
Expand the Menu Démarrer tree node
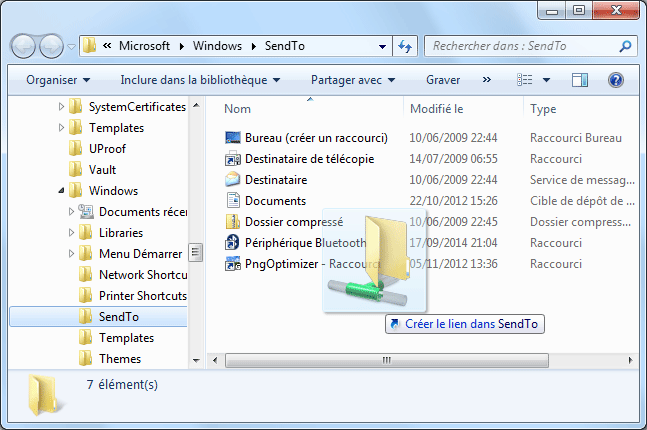71,254
